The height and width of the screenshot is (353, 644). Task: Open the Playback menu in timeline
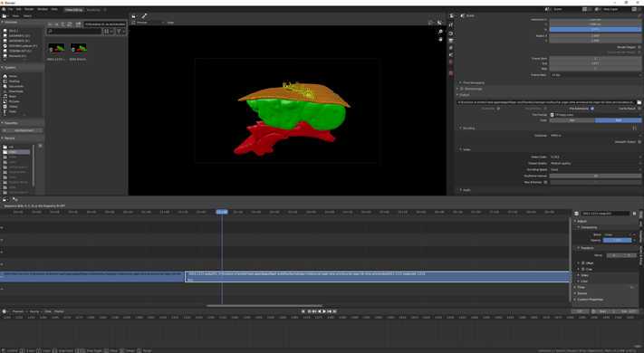pos(17,311)
